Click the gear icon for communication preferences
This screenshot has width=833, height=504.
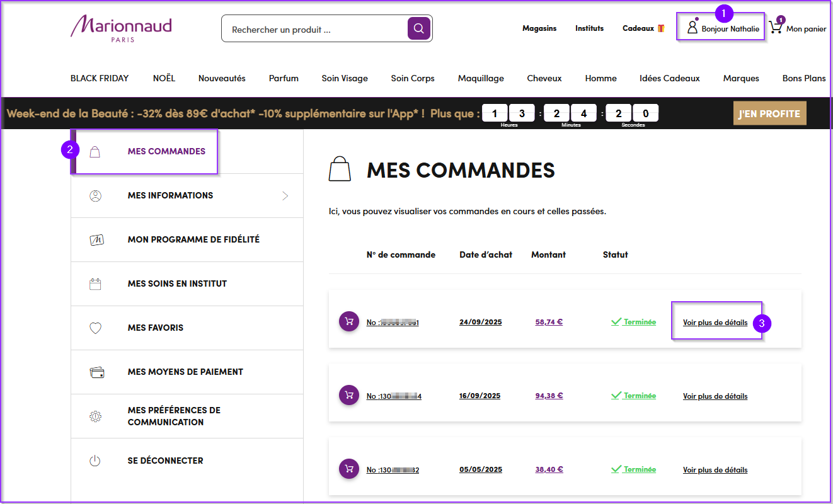click(x=95, y=416)
